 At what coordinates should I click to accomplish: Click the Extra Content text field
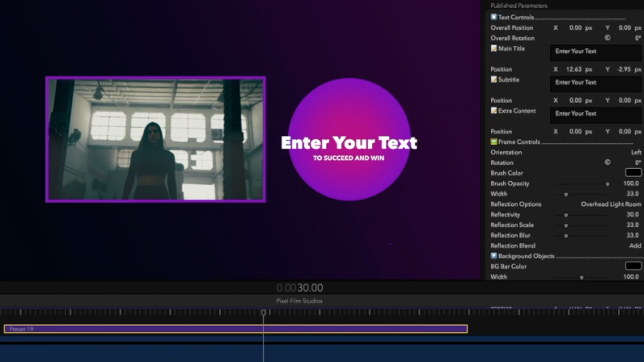pos(596,115)
